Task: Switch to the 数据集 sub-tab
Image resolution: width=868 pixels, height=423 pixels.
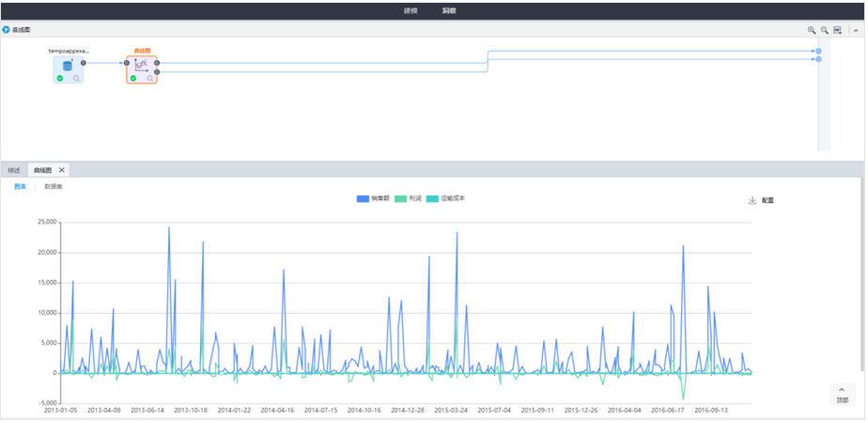Action: pyautogui.click(x=54, y=186)
